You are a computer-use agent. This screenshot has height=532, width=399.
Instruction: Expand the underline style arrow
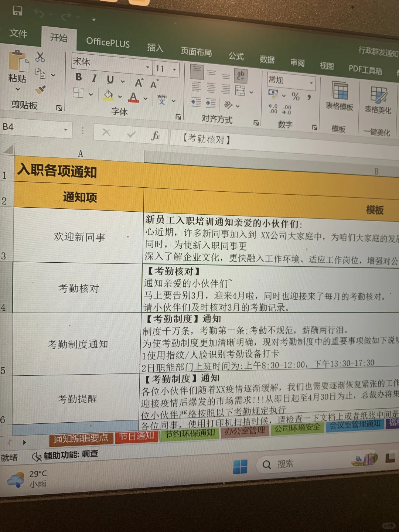pos(123,81)
